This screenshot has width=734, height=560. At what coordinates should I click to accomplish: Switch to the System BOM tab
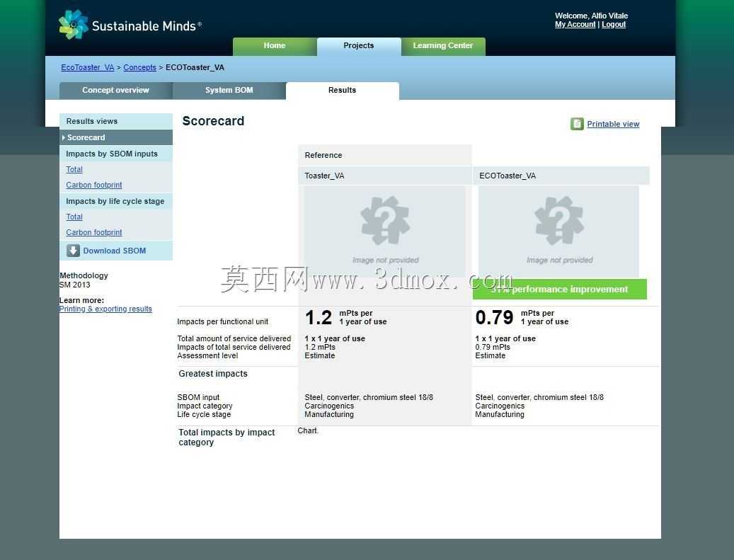point(229,91)
